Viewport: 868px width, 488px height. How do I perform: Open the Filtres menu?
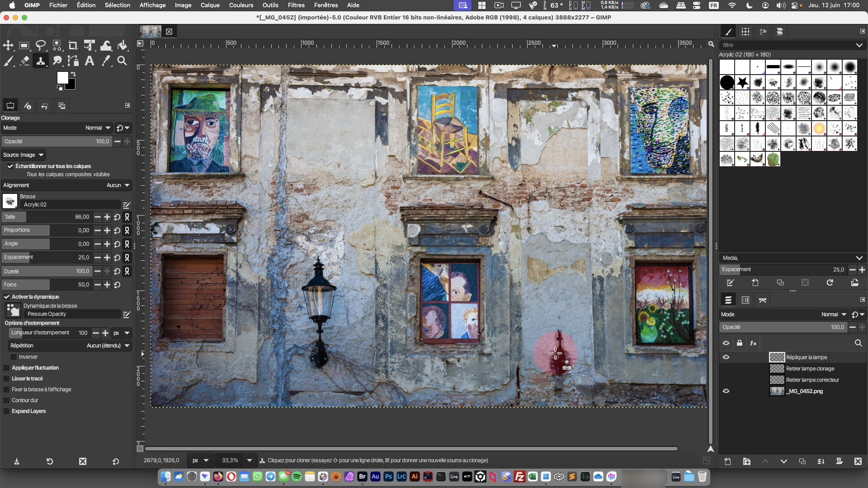pyautogui.click(x=296, y=5)
